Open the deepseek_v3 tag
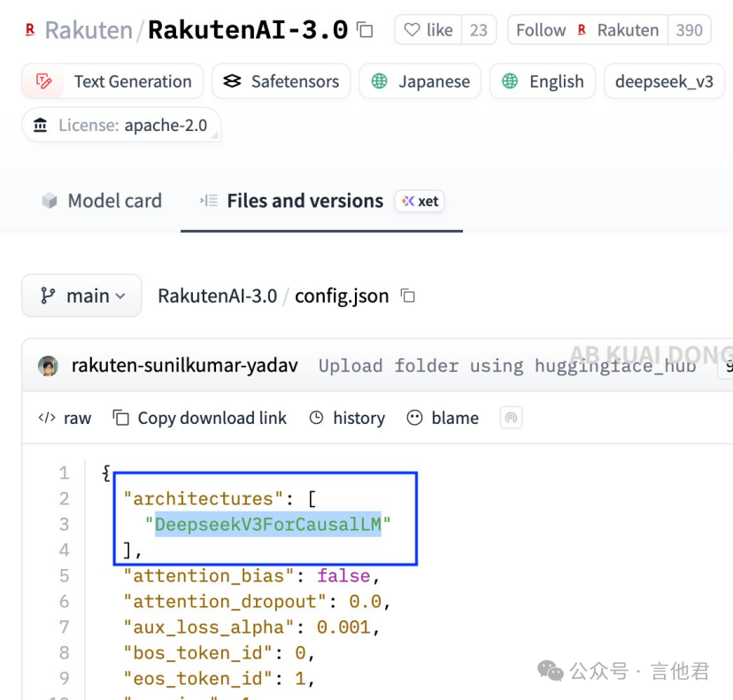The image size is (733, 700). [x=663, y=81]
